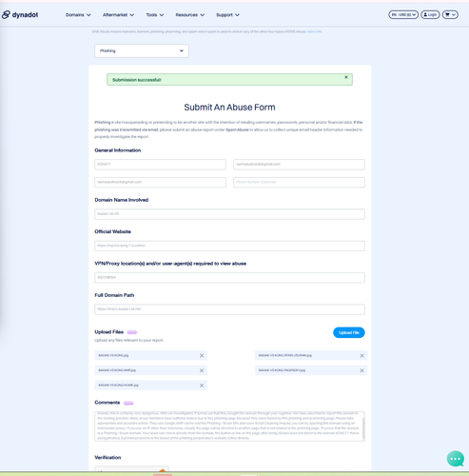Open the Support menu
This screenshot has width=469, height=476.
(227, 15)
